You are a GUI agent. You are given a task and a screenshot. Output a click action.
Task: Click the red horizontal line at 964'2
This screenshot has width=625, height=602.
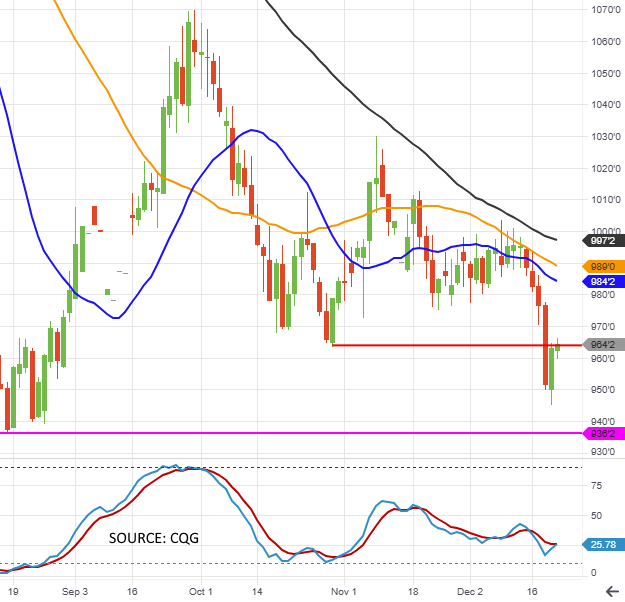457,345
